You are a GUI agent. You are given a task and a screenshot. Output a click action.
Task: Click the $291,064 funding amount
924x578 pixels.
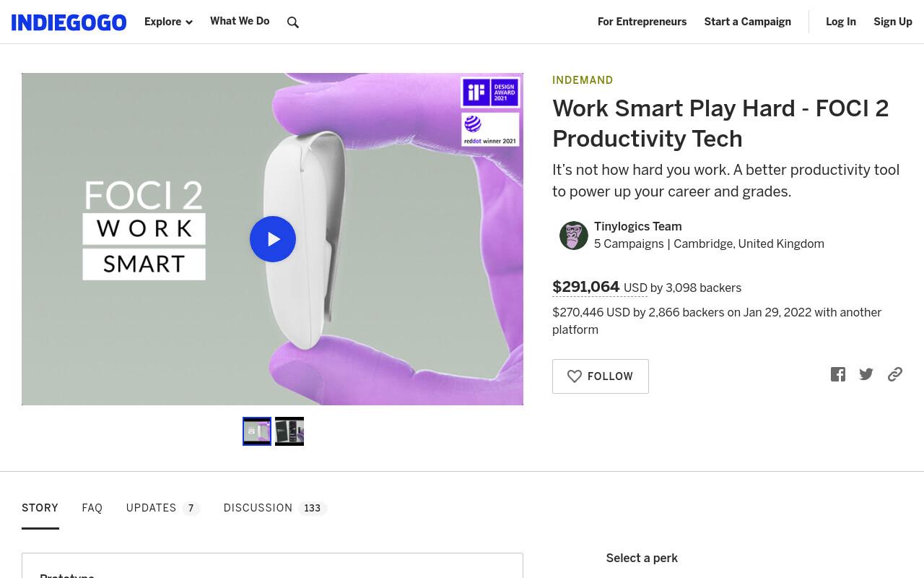[586, 287]
